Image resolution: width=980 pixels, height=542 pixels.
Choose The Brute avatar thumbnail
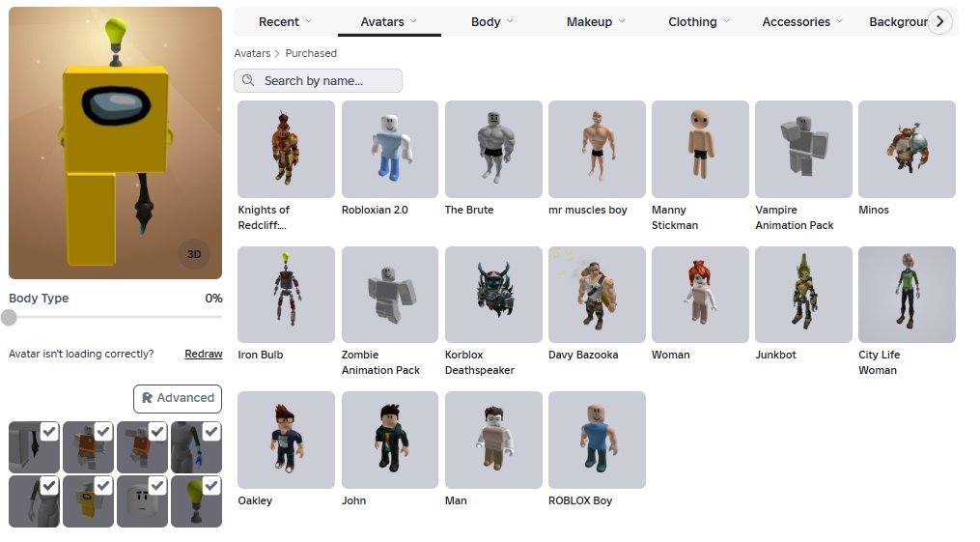coord(493,149)
